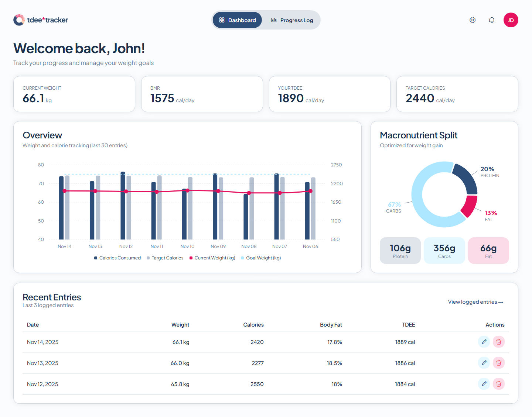Click the Nov 10 weight data point
The height and width of the screenshot is (417, 532).
pos(187,190)
